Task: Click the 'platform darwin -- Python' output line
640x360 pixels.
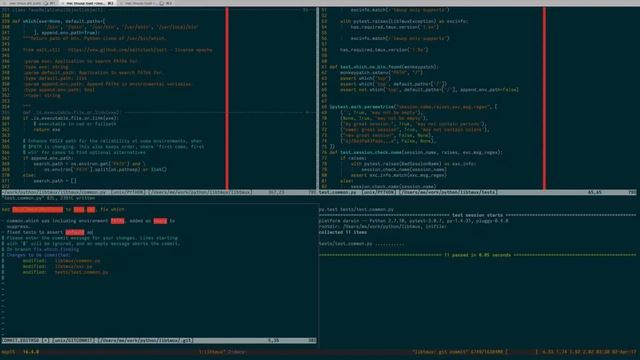Action: pos(413,221)
